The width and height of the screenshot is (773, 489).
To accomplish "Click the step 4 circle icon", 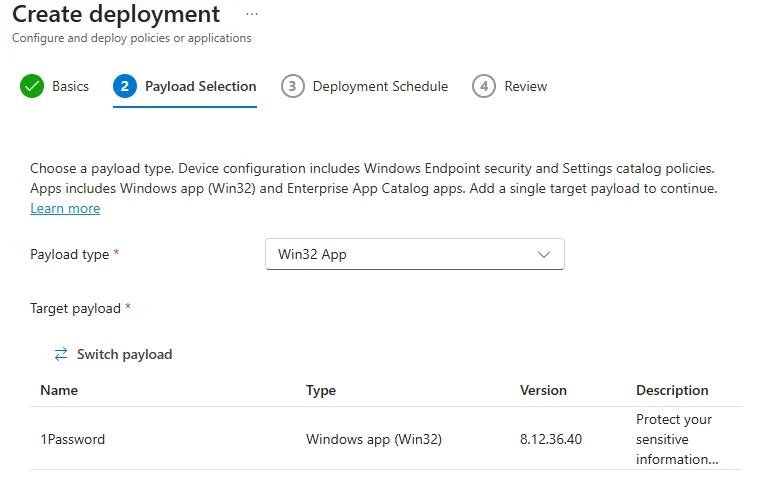I will click(x=484, y=86).
